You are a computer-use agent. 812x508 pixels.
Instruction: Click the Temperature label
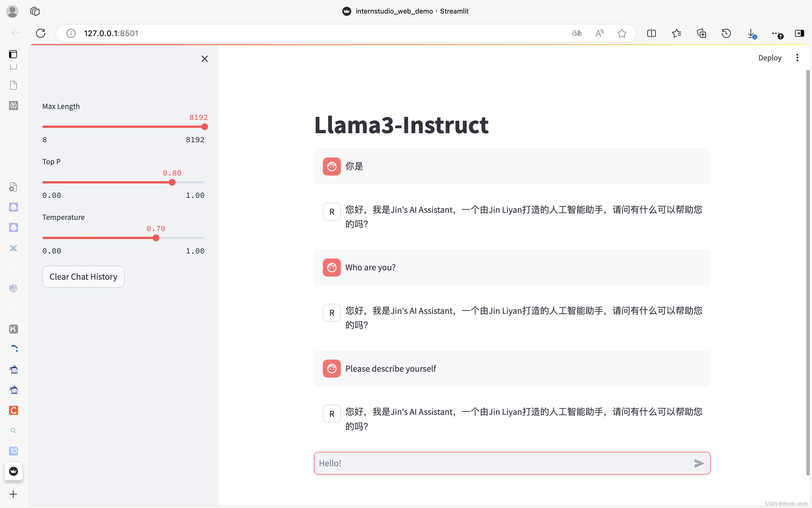point(63,217)
